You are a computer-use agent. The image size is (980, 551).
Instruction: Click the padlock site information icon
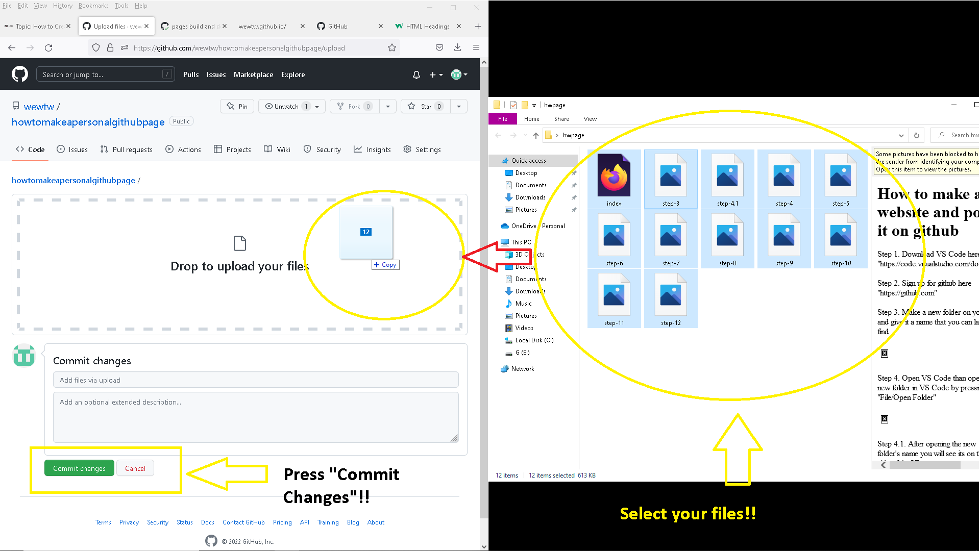pos(110,48)
